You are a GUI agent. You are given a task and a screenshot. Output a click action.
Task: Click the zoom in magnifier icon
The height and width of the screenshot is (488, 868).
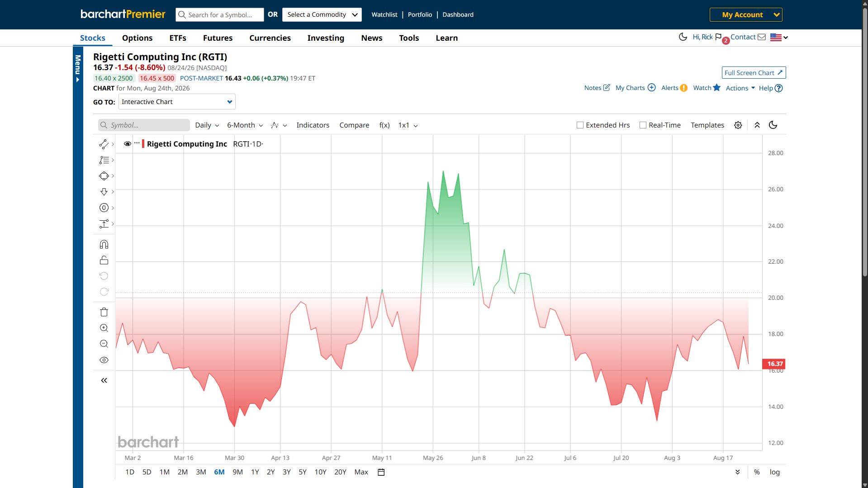104,328
